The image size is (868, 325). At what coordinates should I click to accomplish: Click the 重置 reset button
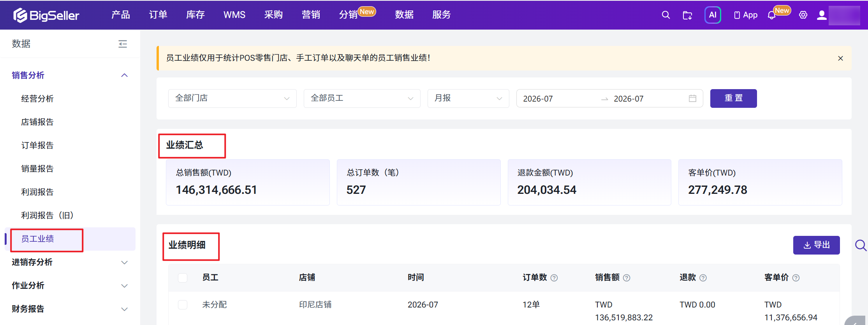point(734,98)
